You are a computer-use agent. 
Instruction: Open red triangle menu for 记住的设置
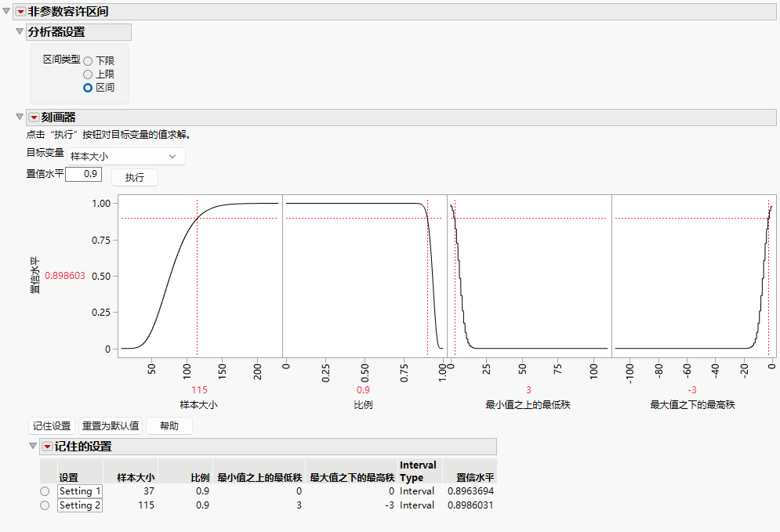(47, 447)
